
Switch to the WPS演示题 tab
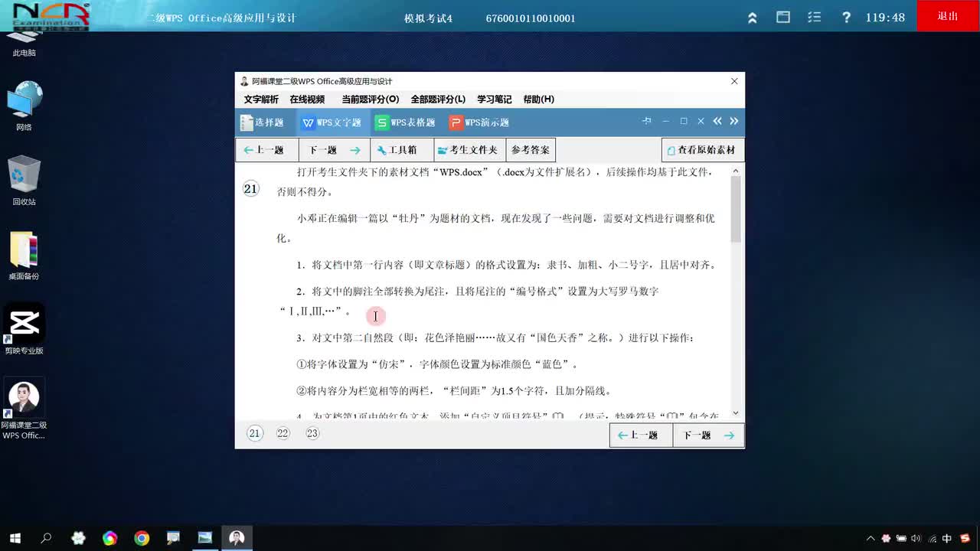(x=479, y=122)
